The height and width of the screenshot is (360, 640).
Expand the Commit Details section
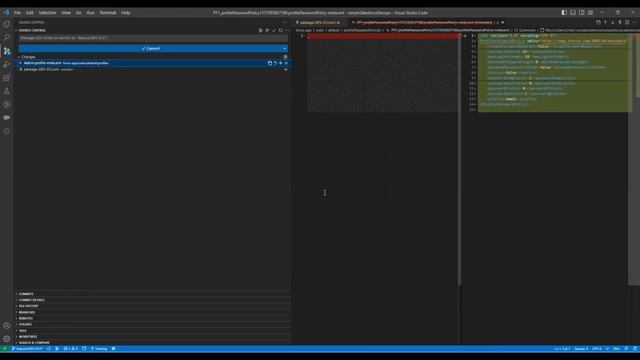coord(31,300)
